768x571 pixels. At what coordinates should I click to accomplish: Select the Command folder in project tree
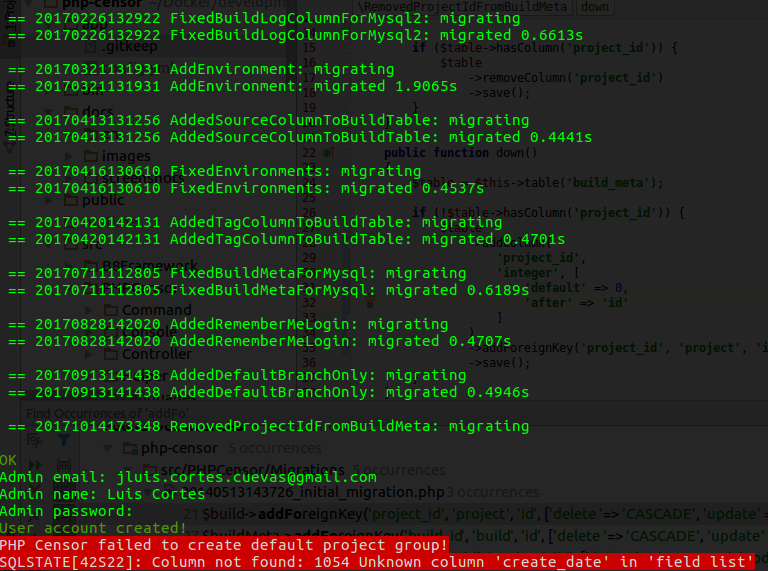pos(147,310)
